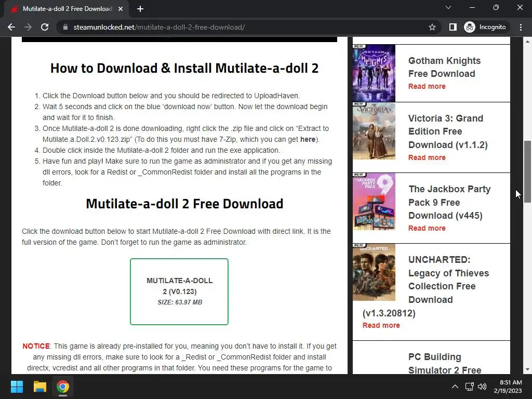This screenshot has height=399, width=532.
Task: Open Victoria 3: Grand Edition title link
Action: tap(448, 131)
